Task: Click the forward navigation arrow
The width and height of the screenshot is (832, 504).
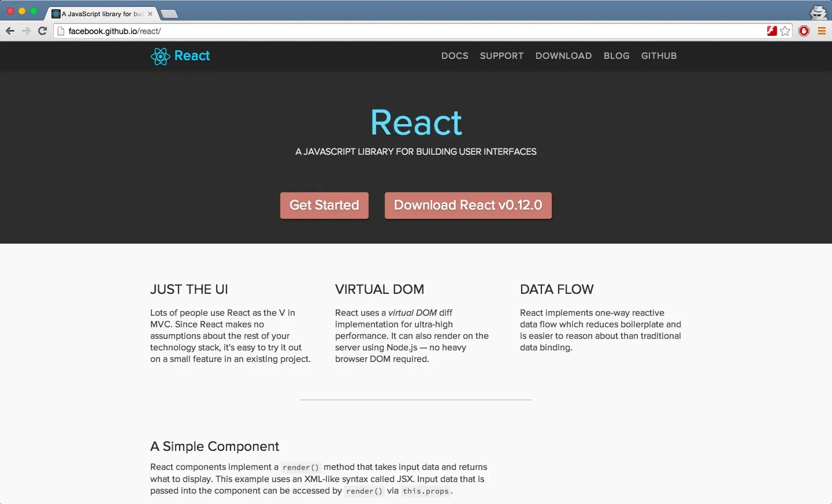Action: (25, 31)
